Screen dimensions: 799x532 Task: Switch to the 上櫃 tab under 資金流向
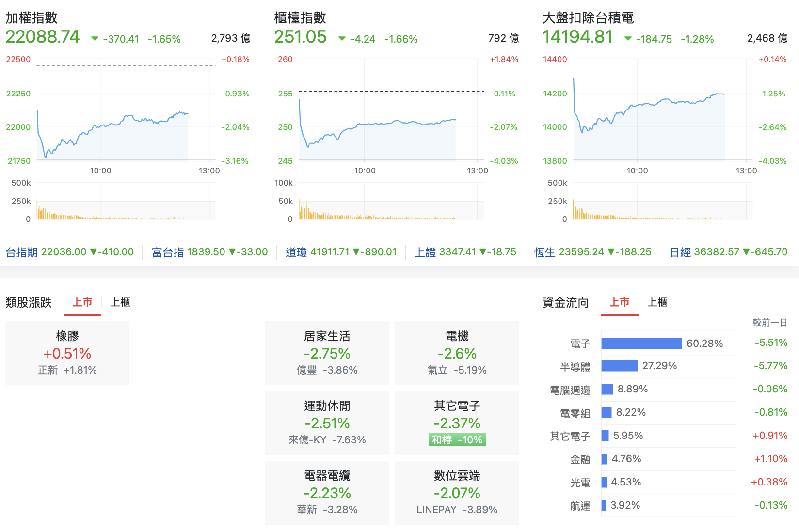point(657,302)
